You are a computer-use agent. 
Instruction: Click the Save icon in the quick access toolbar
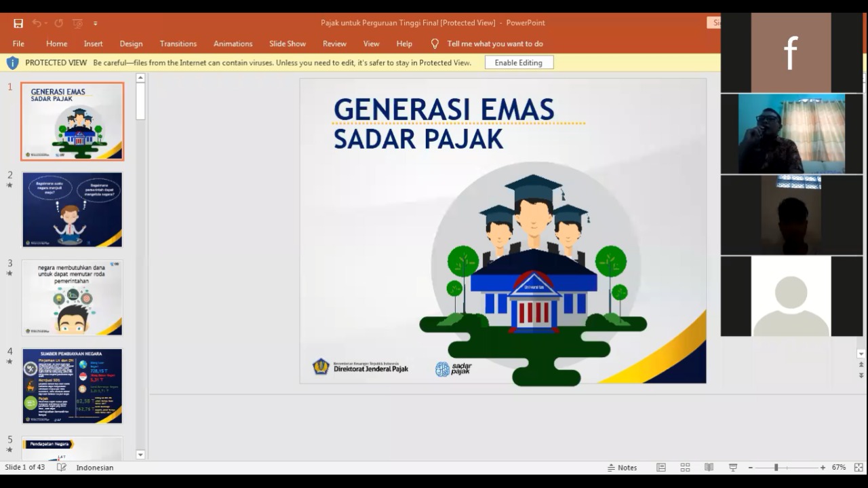(x=18, y=23)
